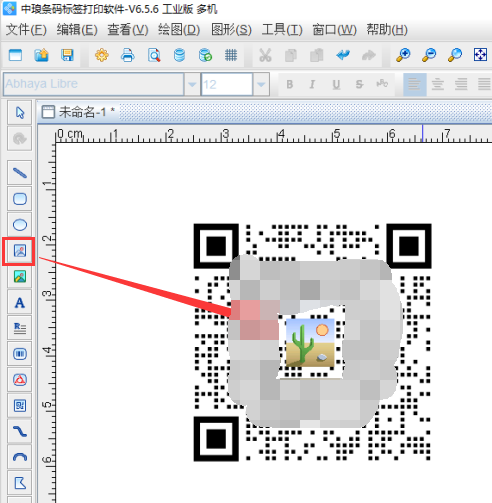Screen dimensions: 492x503
Task: Click the New document icon
Action: [15, 55]
